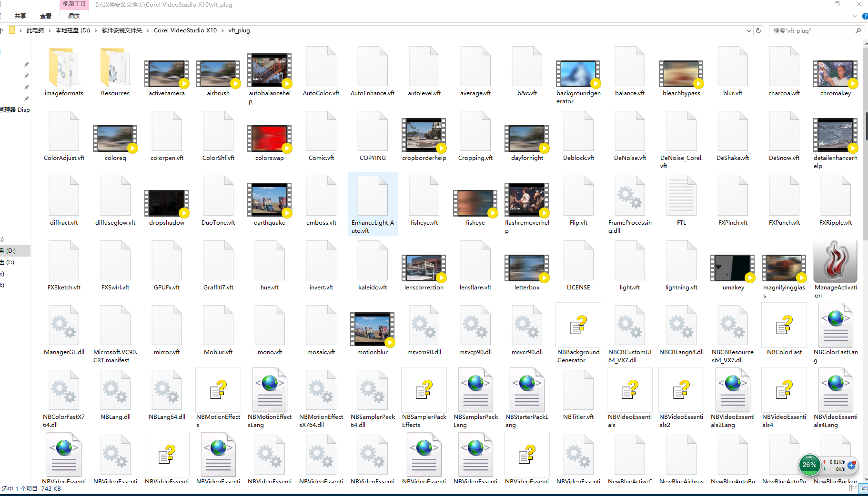
Task: Select the letterbox video file
Action: coord(527,272)
